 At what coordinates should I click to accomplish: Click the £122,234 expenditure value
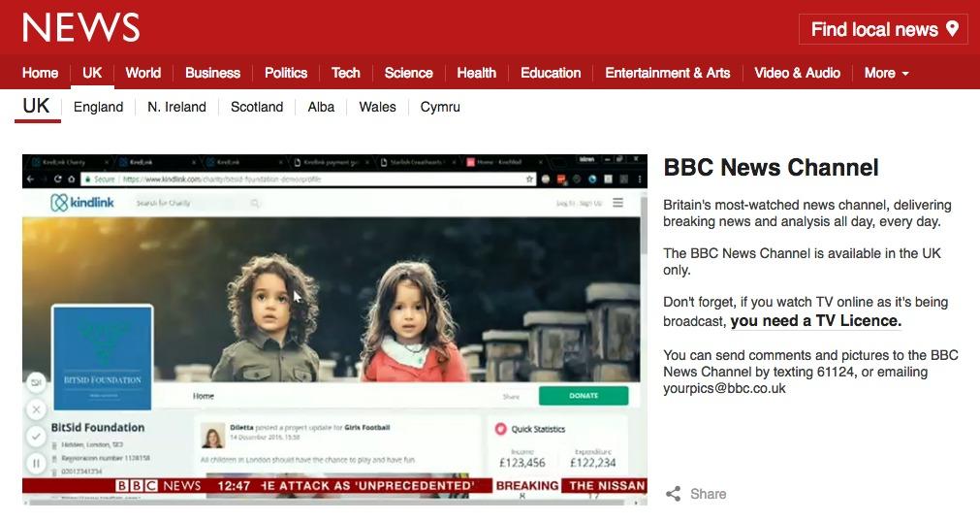click(592, 463)
